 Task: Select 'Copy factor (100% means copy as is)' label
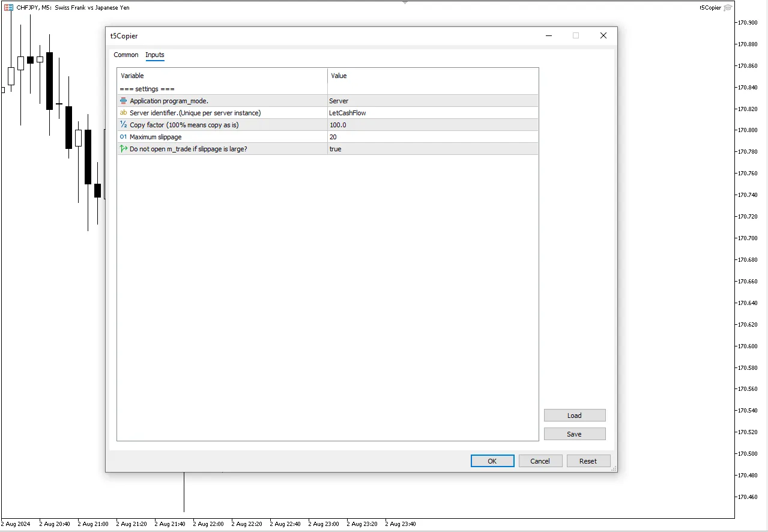point(184,125)
